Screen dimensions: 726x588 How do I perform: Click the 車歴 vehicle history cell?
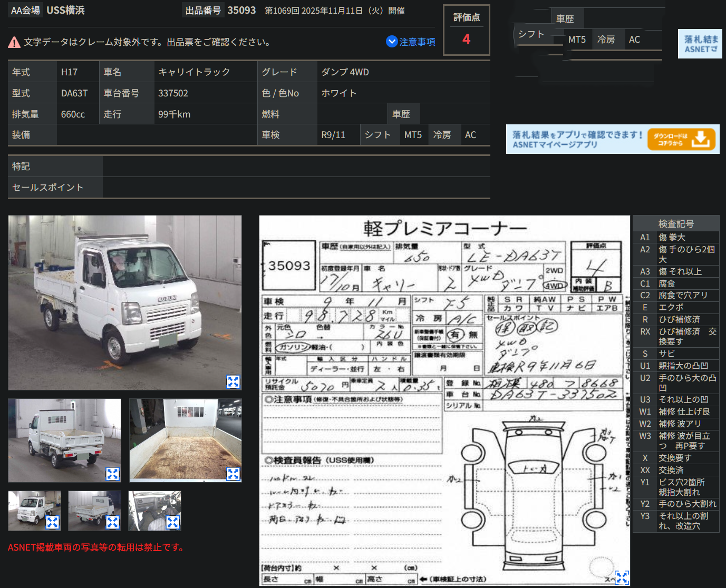[404, 113]
